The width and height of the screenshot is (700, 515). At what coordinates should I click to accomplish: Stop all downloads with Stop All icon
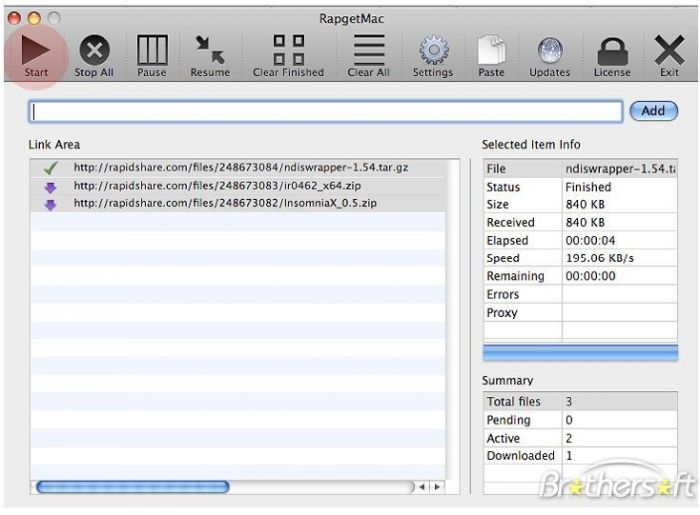pos(94,50)
